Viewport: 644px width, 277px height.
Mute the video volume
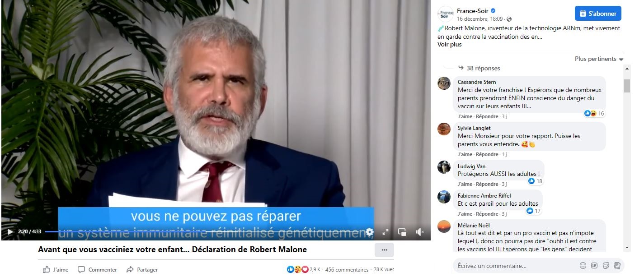click(x=419, y=232)
